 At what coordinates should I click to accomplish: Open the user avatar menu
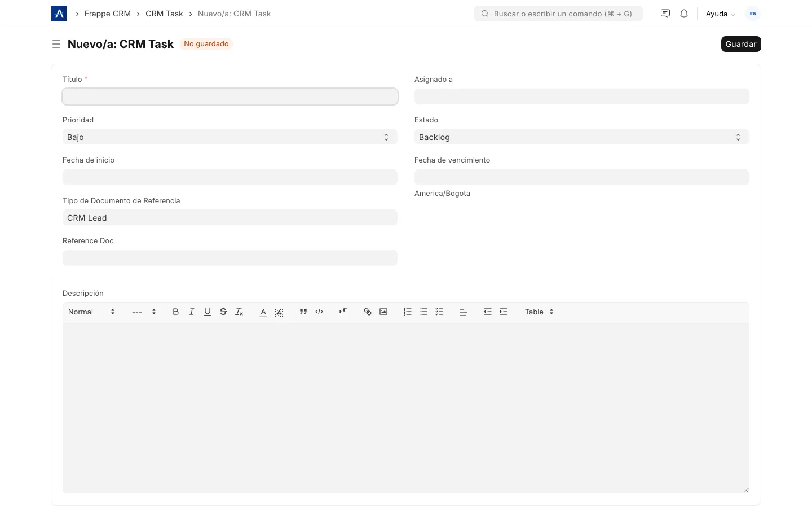[753, 14]
